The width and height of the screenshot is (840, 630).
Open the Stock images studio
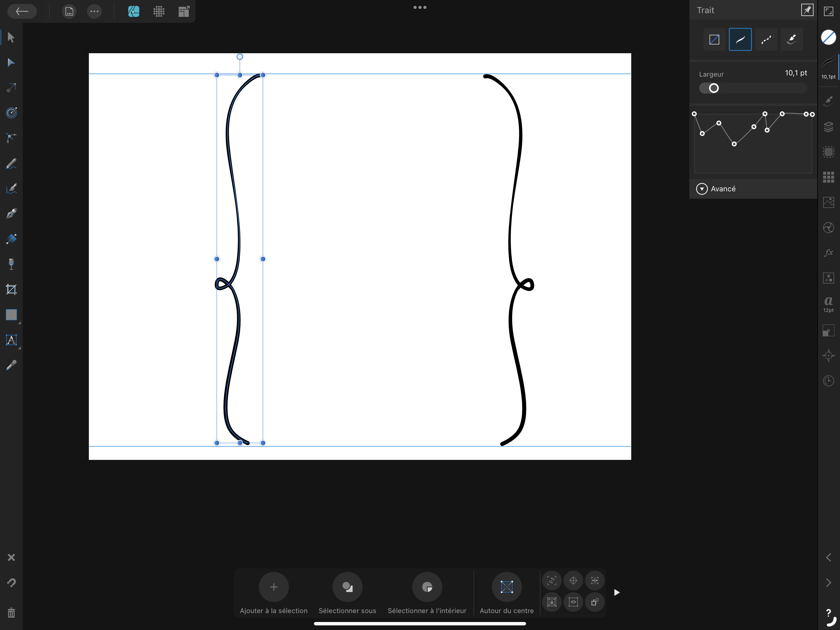coord(828,202)
